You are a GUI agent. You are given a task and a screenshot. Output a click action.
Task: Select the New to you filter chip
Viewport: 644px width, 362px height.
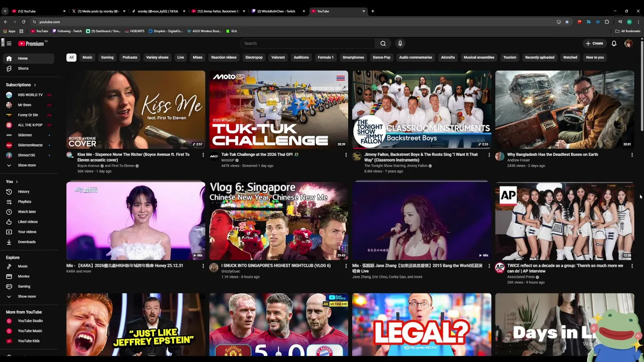595,57
